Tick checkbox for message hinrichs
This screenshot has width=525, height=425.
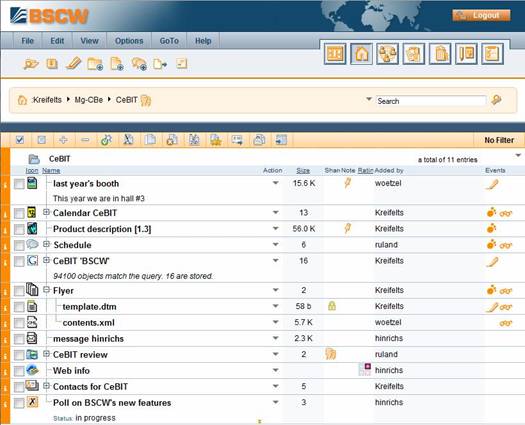[19, 339]
